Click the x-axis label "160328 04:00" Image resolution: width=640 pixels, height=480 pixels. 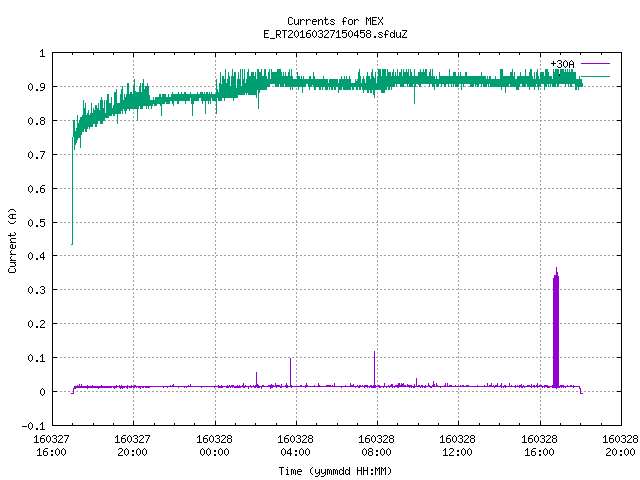[x=295, y=445]
